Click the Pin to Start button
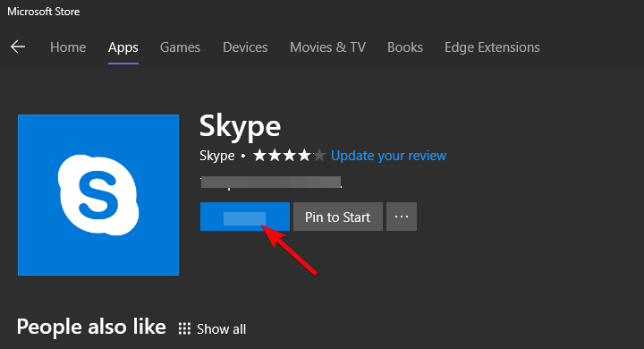The width and height of the screenshot is (644, 349). (x=337, y=217)
